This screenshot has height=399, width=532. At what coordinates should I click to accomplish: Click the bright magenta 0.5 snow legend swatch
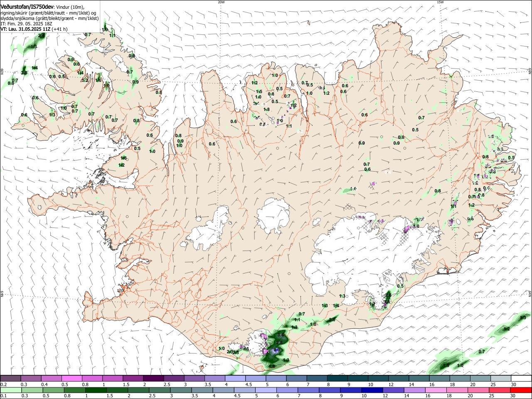[72, 378]
